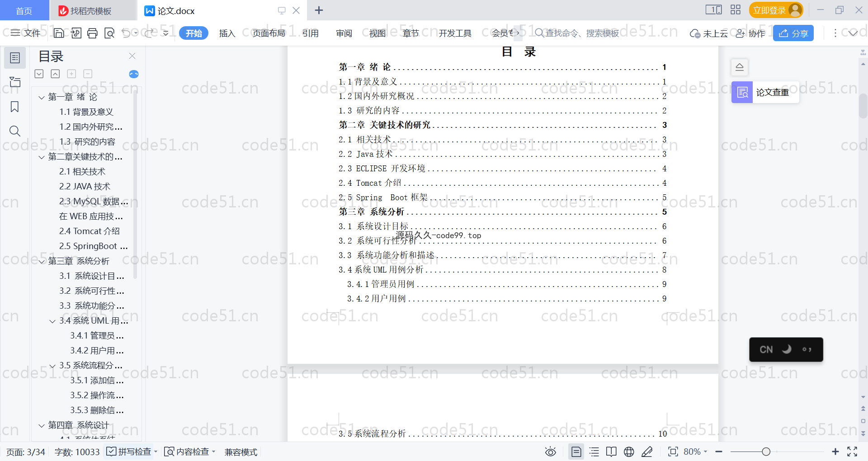Click the blue smart outline icon
The image size is (868, 461).
point(134,74)
